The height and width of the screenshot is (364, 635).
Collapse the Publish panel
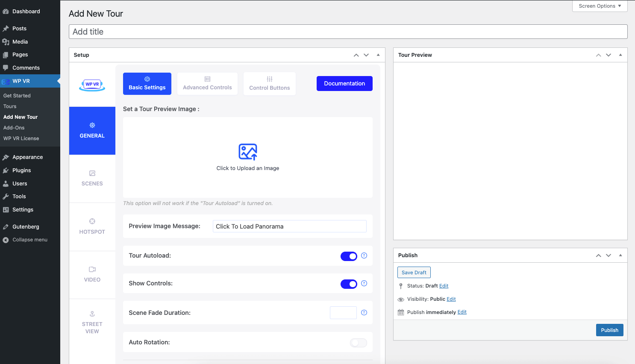(x=620, y=255)
